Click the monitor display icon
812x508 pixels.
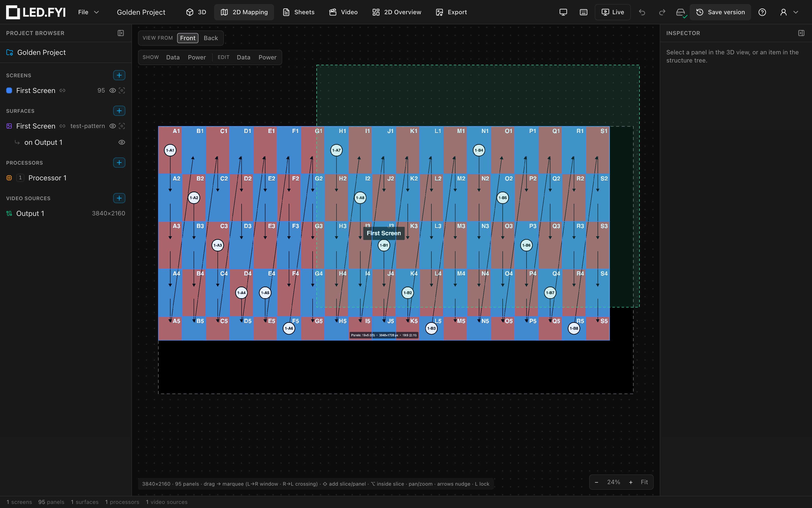point(563,12)
